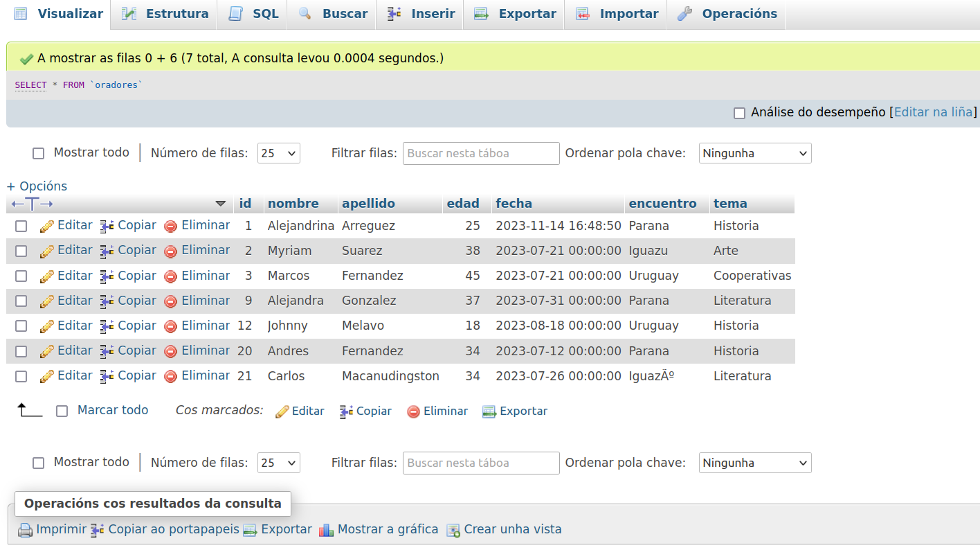Open the lower Número de filas dropdown
The width and height of the screenshot is (980, 559).
(x=279, y=463)
